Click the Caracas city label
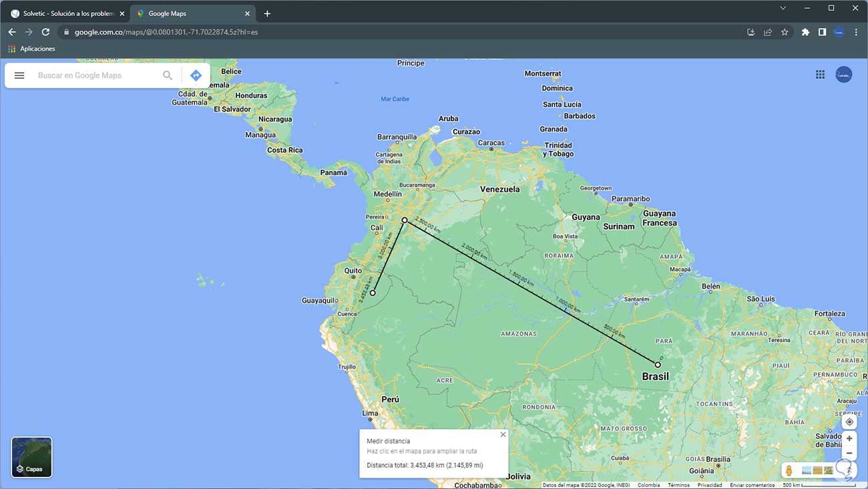This screenshot has width=868, height=489. click(491, 143)
